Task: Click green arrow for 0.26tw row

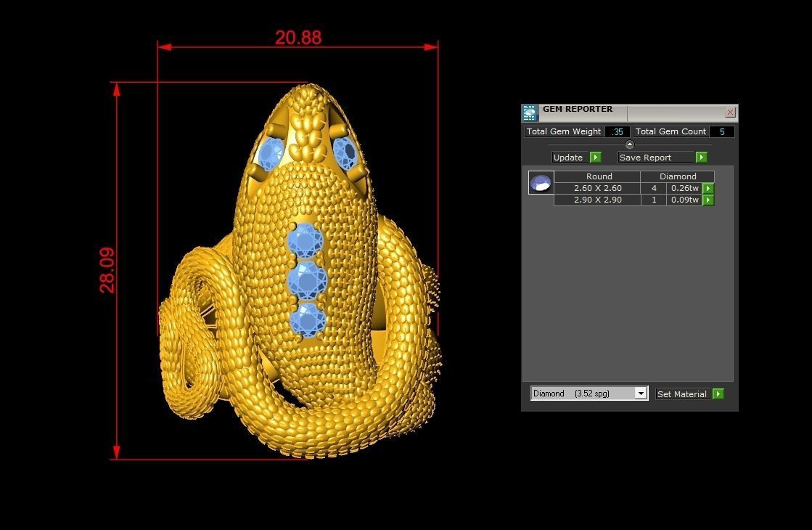Action: [x=708, y=189]
